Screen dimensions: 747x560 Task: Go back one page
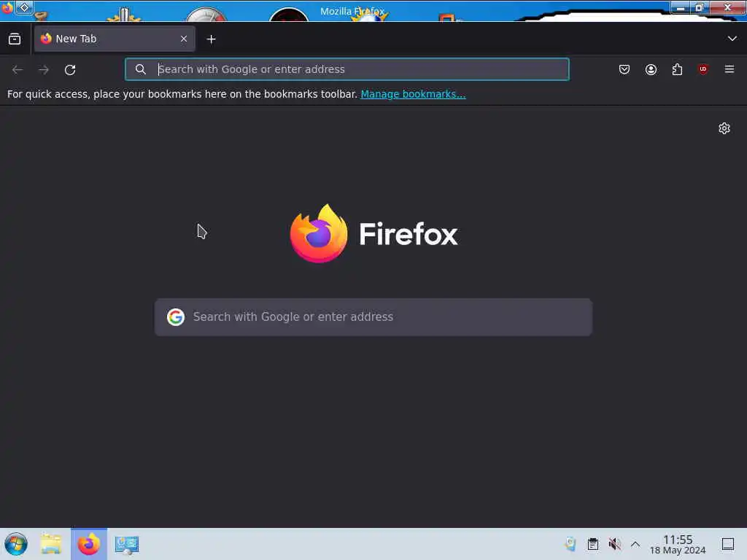[x=18, y=69]
